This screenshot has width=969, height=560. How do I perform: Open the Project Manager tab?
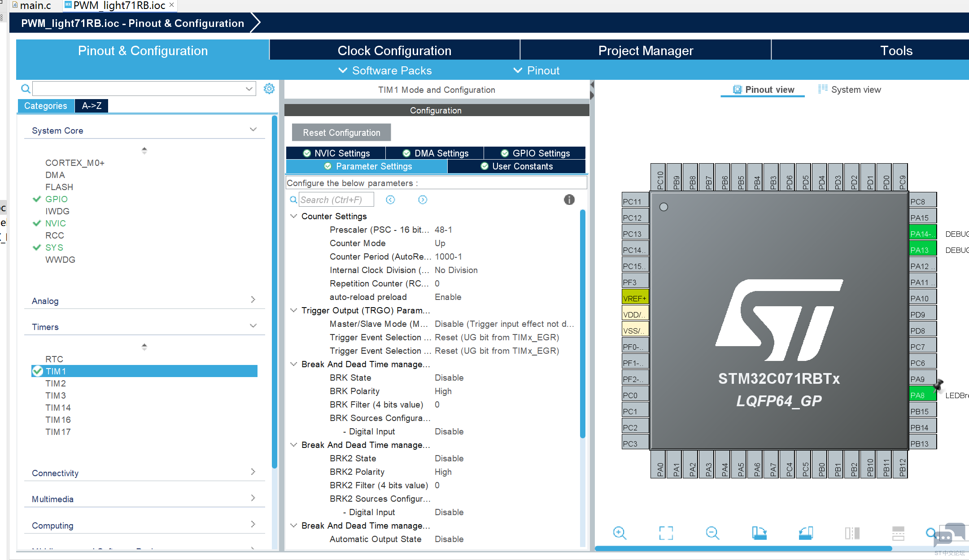pyautogui.click(x=646, y=50)
